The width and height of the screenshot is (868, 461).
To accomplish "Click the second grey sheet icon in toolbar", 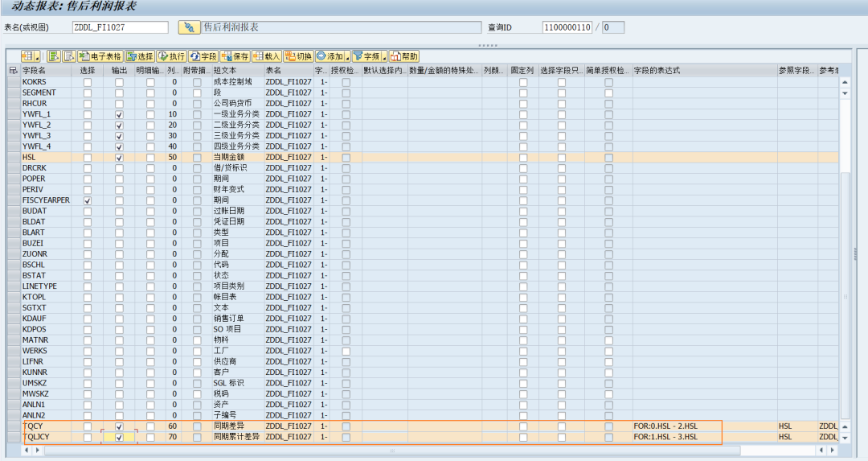I will 68,56.
